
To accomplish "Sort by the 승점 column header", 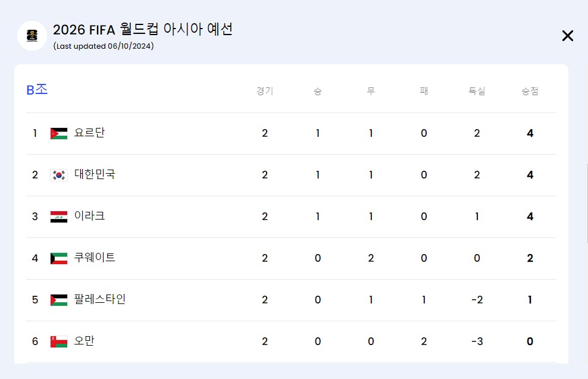I will 529,90.
